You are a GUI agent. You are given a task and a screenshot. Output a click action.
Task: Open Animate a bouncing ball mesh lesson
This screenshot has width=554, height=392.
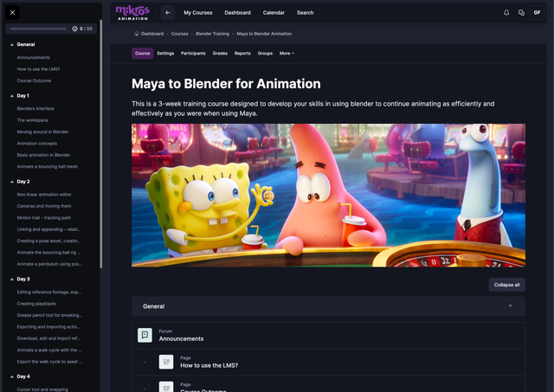tap(47, 167)
